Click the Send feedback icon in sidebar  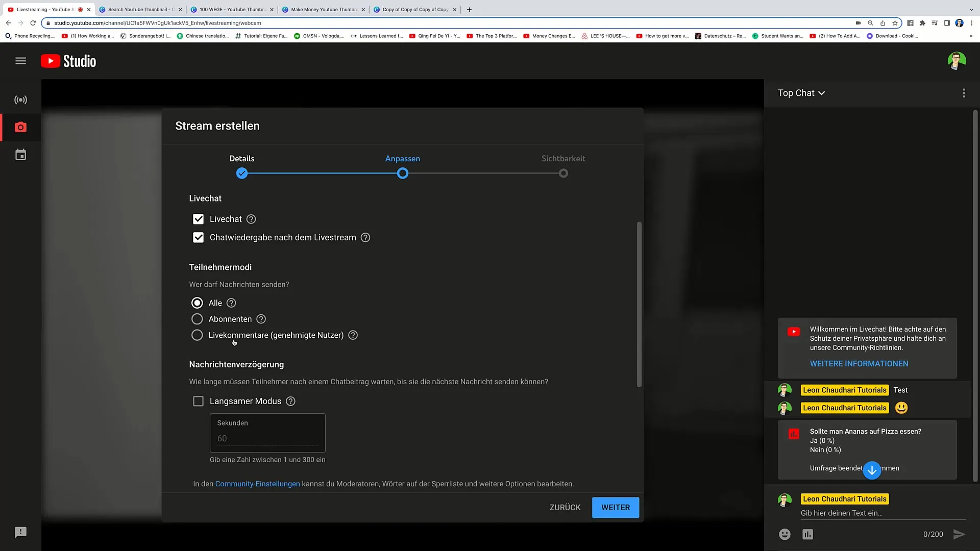coord(20,533)
